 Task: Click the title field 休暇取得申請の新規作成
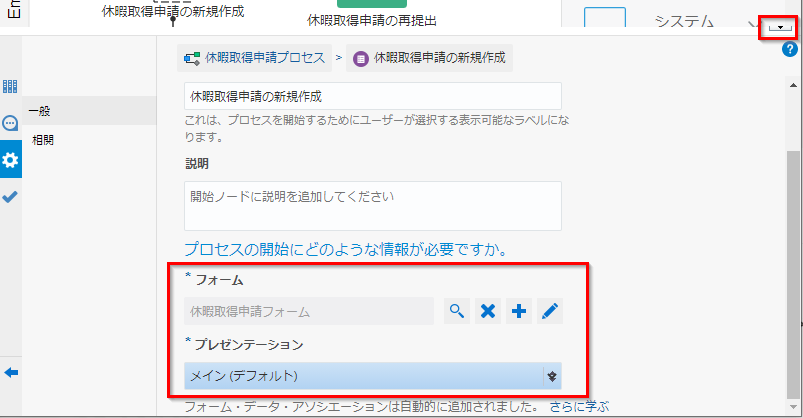[373, 96]
